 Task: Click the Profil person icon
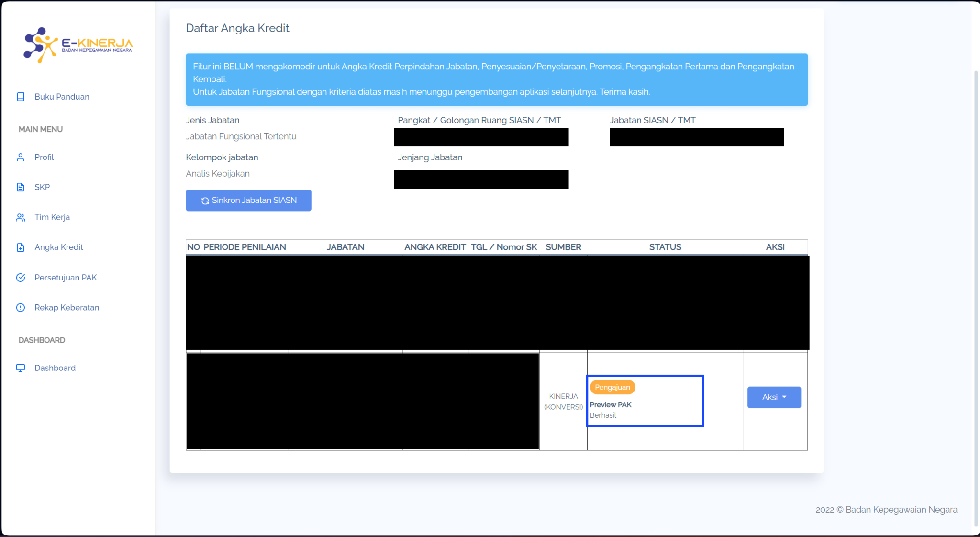pos(21,157)
